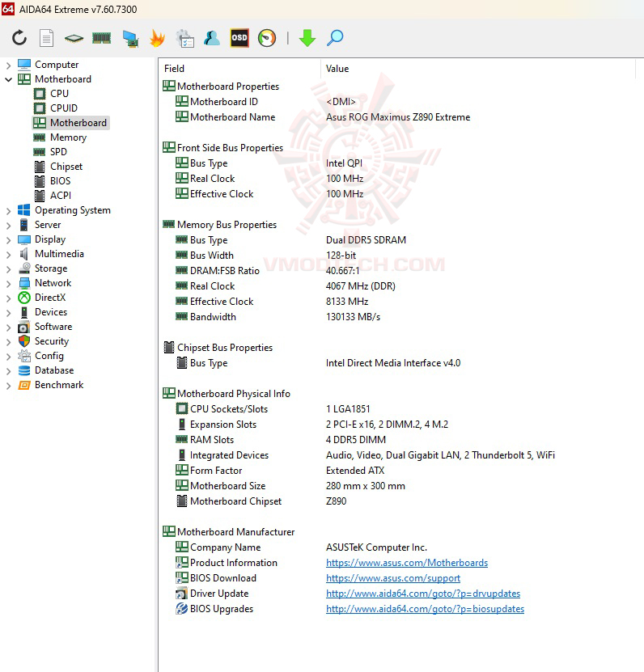Launch the stability test flame icon
Viewport: 644px width, 672px height.
[x=157, y=38]
